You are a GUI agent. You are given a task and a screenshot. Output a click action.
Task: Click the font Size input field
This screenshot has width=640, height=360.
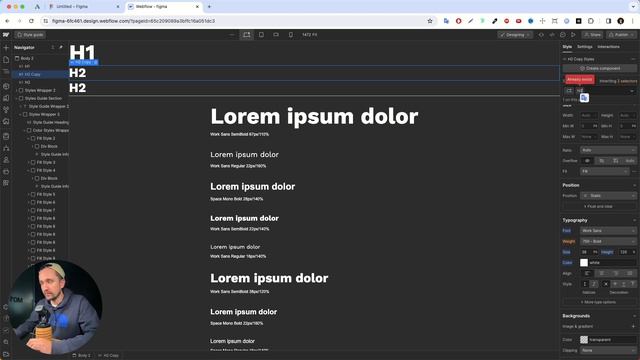click(x=586, y=252)
